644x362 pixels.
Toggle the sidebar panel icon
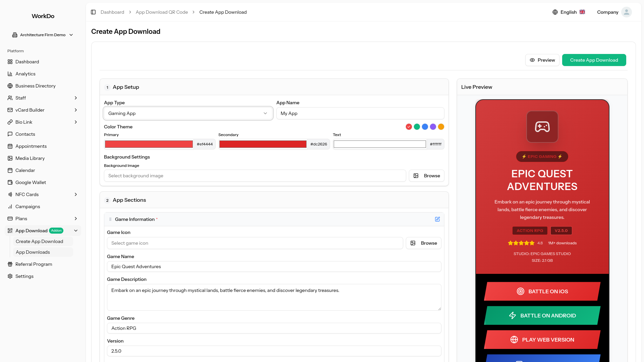click(x=93, y=12)
